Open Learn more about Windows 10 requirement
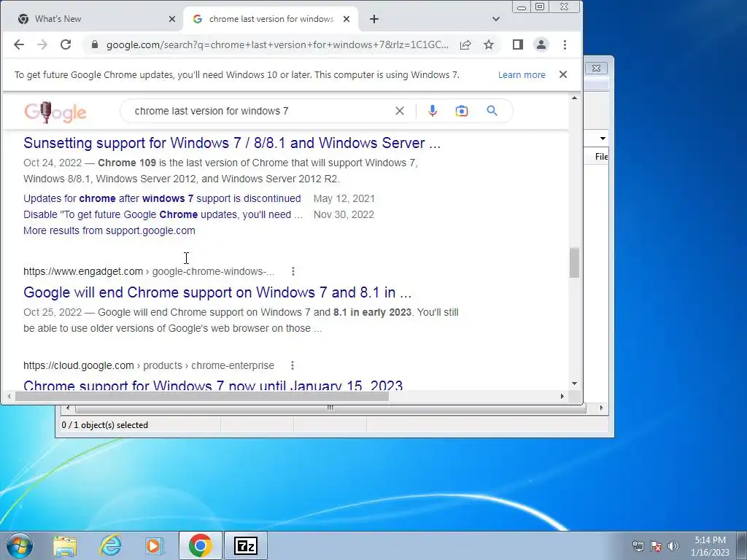747x560 pixels. coord(522,75)
